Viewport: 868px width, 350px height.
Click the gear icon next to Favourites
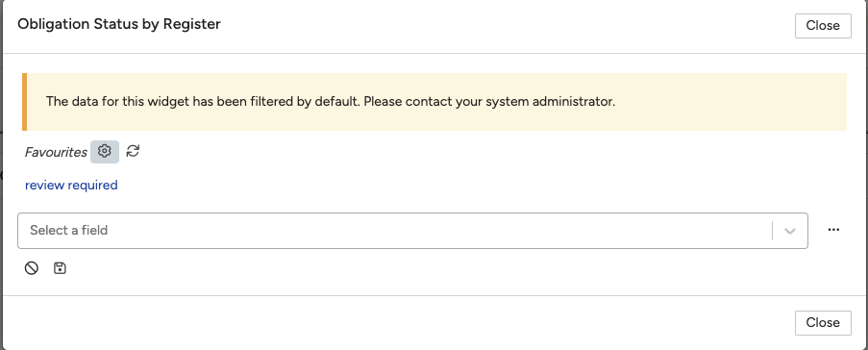[x=105, y=151]
